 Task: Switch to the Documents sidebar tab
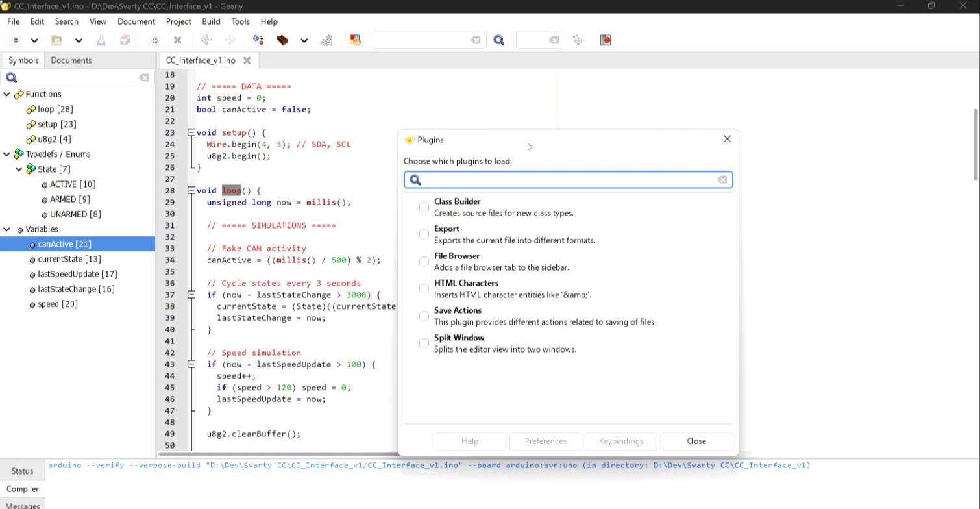(71, 60)
